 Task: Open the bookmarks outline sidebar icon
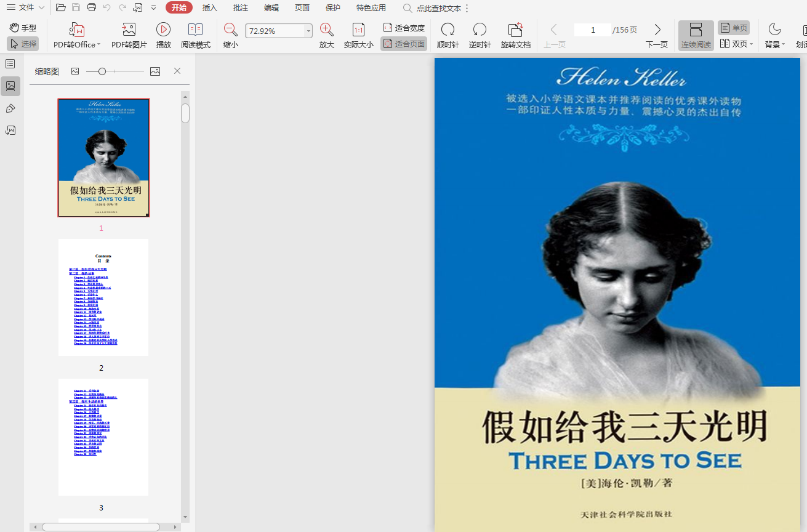[x=10, y=63]
